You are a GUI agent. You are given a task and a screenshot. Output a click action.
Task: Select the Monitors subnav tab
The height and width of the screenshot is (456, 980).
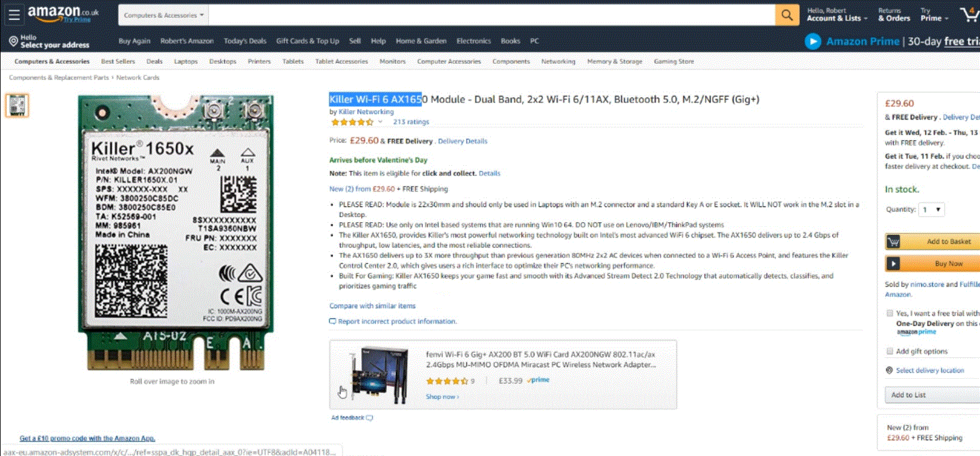pyautogui.click(x=392, y=62)
